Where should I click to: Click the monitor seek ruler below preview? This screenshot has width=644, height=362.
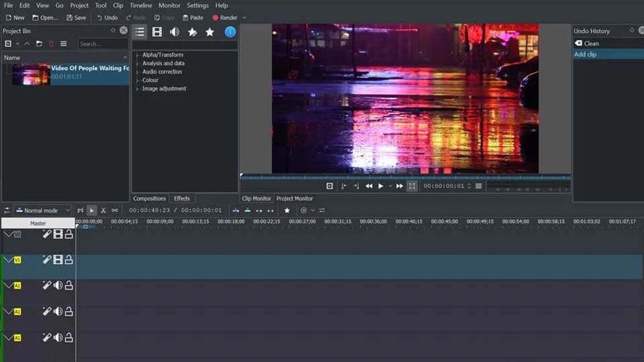point(405,177)
